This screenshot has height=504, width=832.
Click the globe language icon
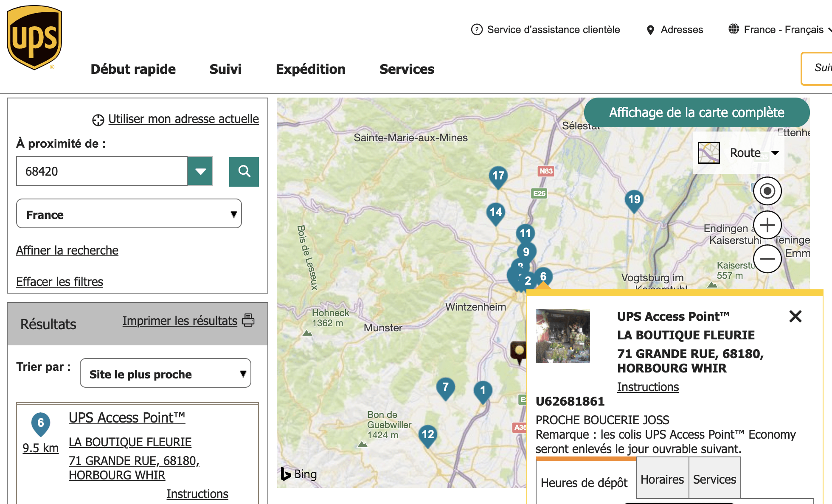click(x=734, y=29)
